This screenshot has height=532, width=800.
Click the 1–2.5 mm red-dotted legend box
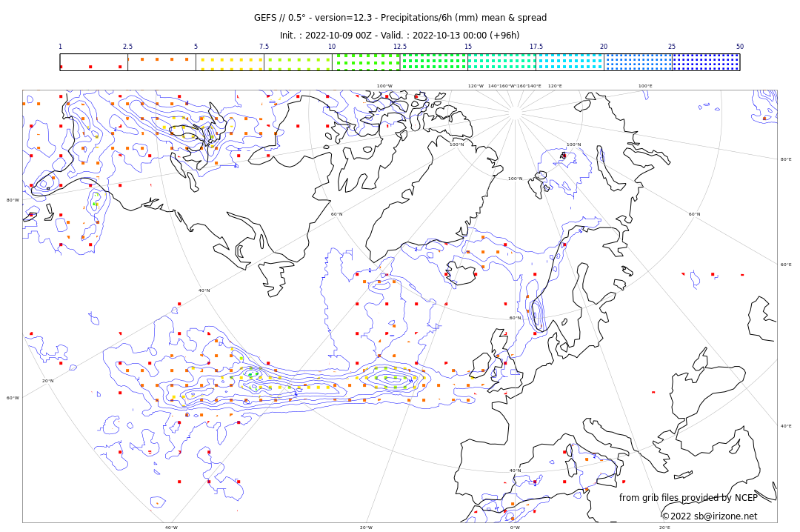93,62
